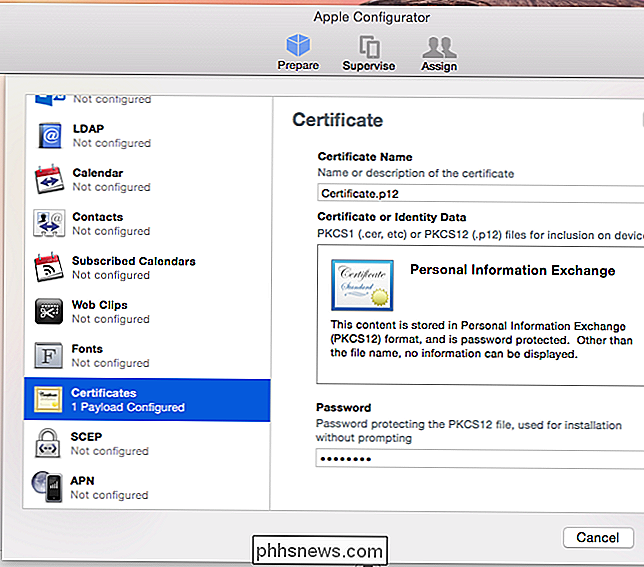The height and width of the screenshot is (567, 644).
Task: Click the Cancel button
Action: [x=598, y=537]
